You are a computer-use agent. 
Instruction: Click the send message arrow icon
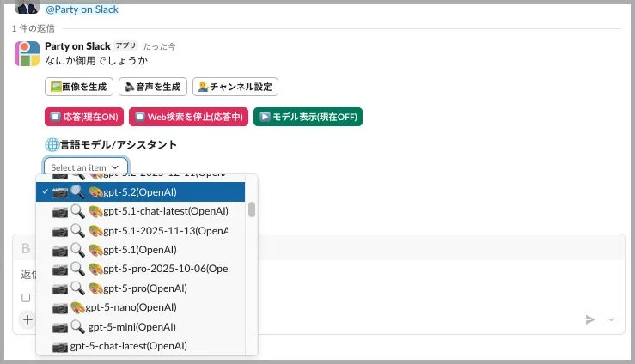pyautogui.click(x=590, y=319)
